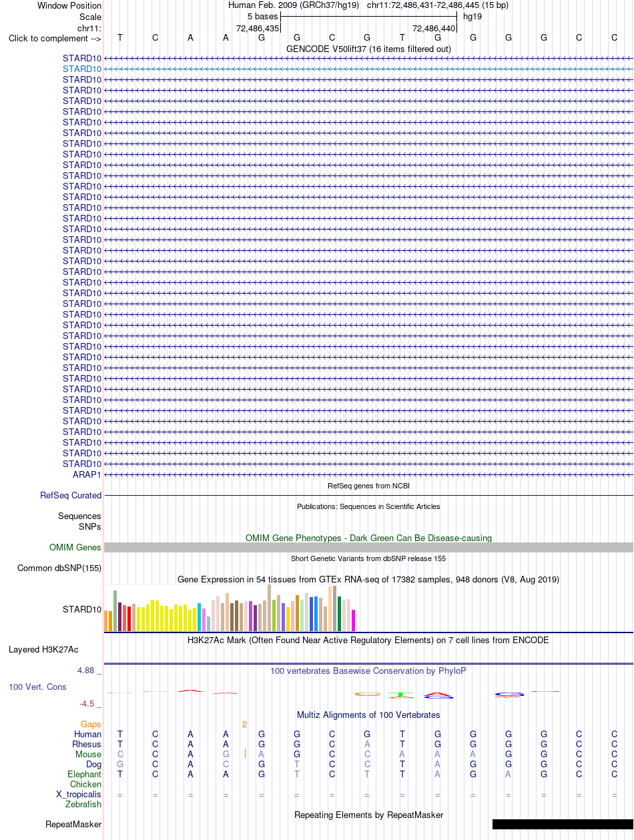This screenshot has width=634, height=840.
Task: Click the black RepeatMasker element block
Action: [x=563, y=824]
